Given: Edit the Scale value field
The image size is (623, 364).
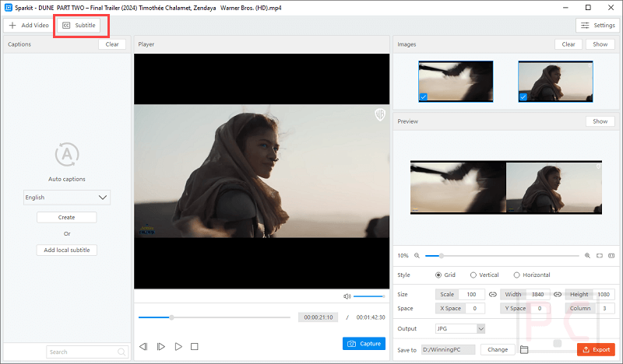Looking at the screenshot, I should point(471,294).
